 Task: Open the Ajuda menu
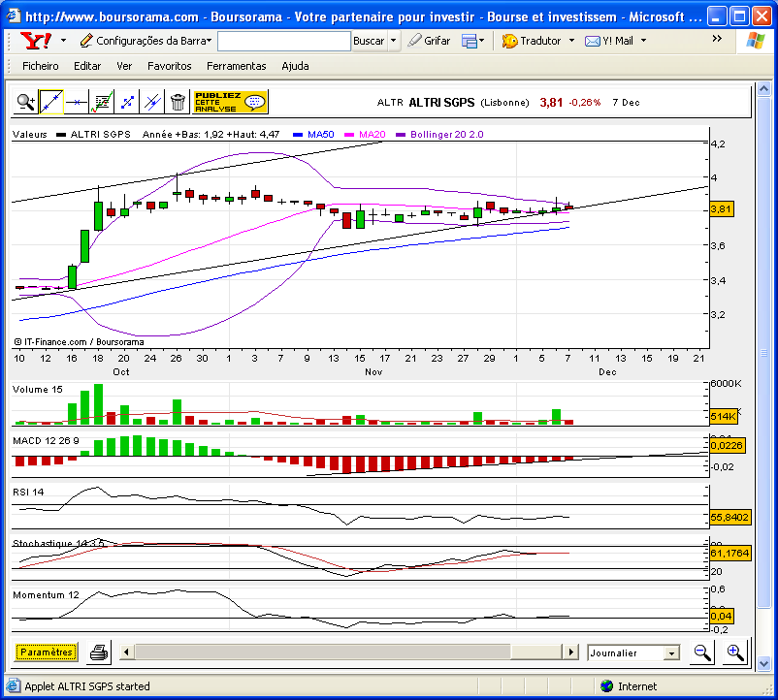tap(295, 66)
